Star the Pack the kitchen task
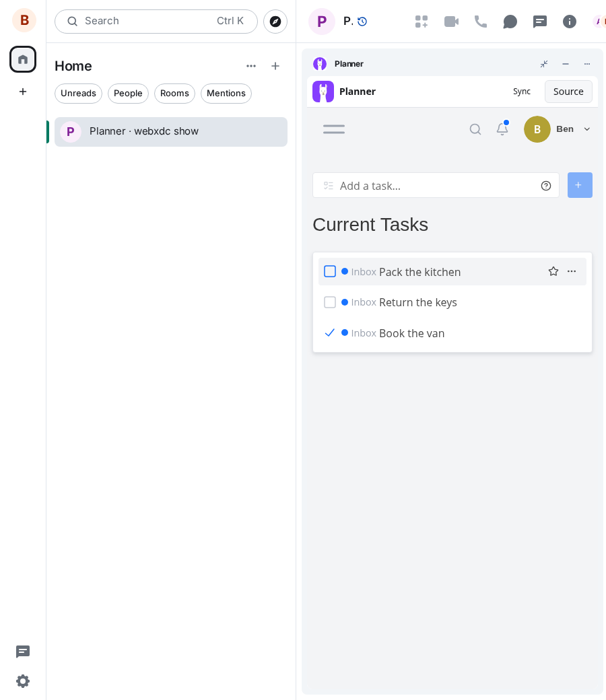 click(x=553, y=271)
